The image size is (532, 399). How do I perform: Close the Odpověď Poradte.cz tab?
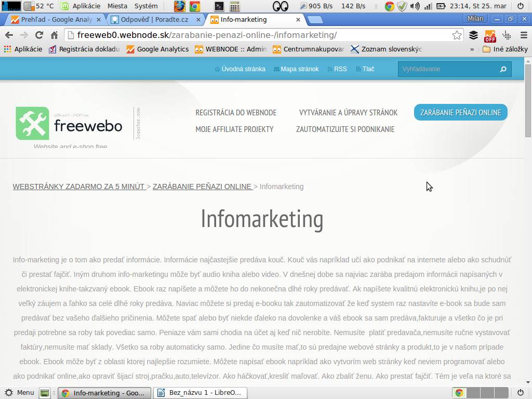pos(198,20)
